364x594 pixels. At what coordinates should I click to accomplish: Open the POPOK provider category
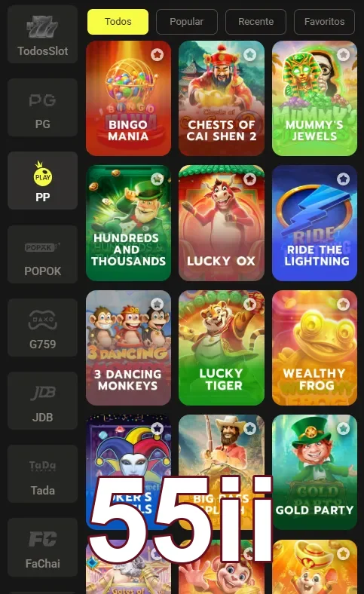(x=42, y=254)
